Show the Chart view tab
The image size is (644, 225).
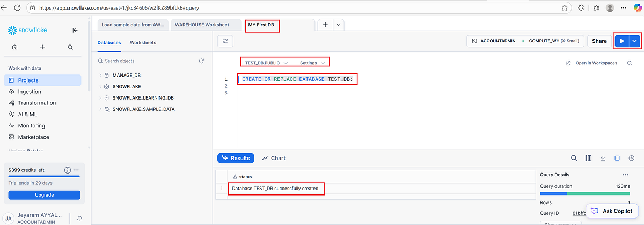coord(274,158)
